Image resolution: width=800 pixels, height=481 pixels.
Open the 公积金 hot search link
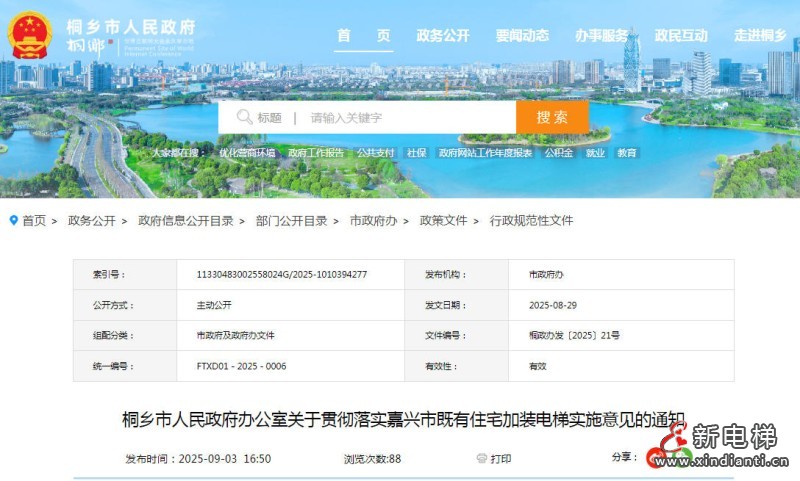558,153
